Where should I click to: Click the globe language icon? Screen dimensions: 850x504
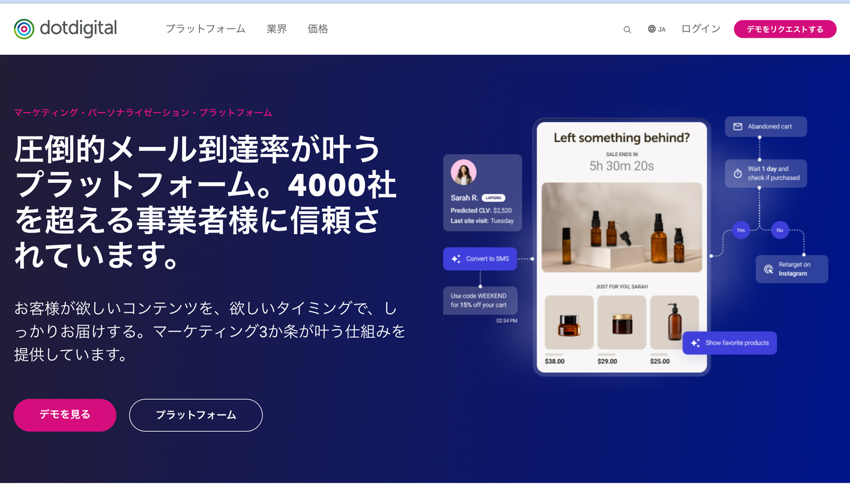(651, 29)
